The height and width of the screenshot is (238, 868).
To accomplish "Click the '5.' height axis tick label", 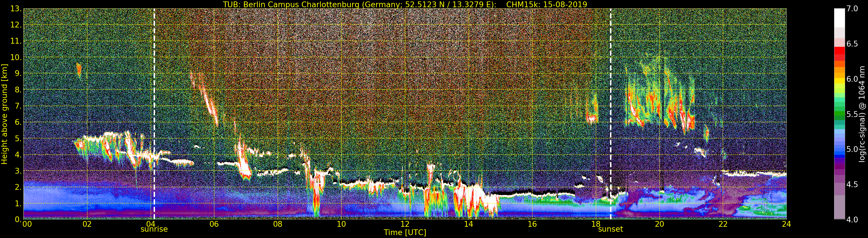I will pos(18,138).
